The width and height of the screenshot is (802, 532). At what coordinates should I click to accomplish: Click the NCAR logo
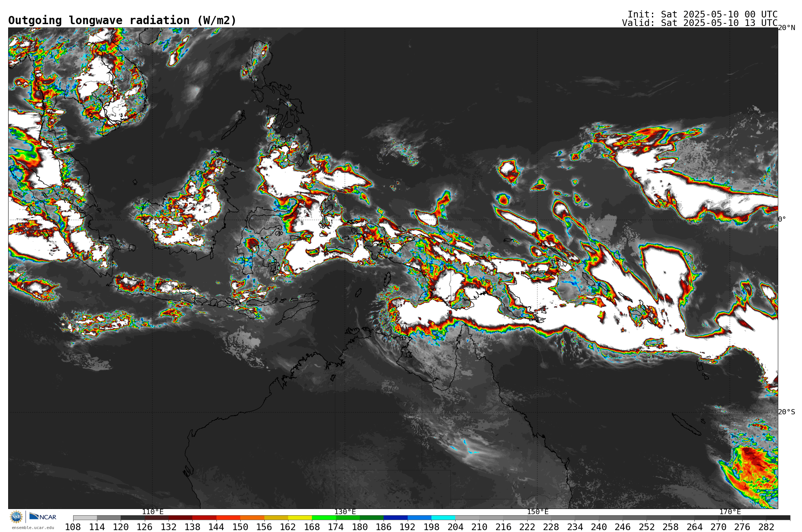pos(43,516)
